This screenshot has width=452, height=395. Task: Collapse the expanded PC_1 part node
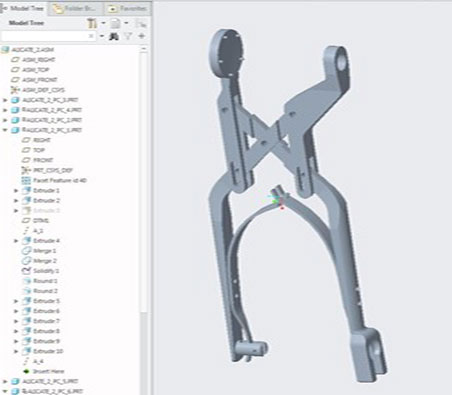5,130
